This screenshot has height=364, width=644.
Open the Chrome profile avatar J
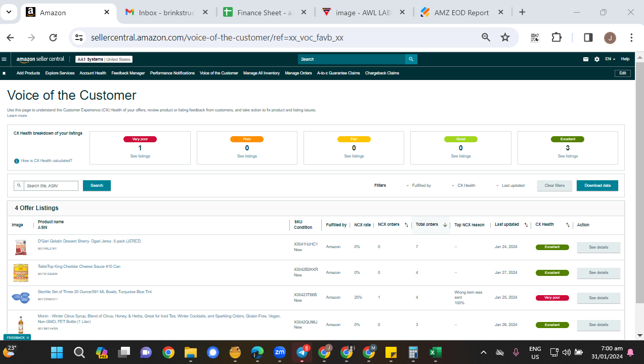click(x=610, y=37)
